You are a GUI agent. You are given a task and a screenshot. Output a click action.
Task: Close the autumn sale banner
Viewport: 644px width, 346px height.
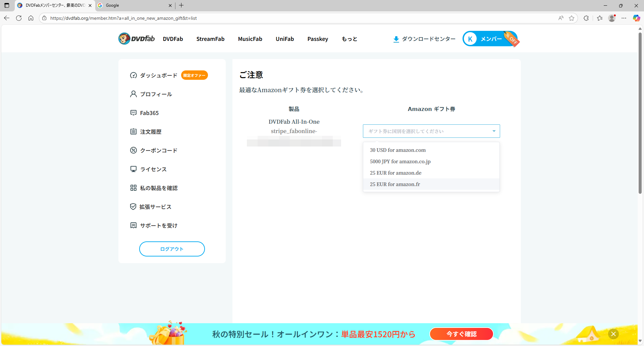(x=613, y=334)
